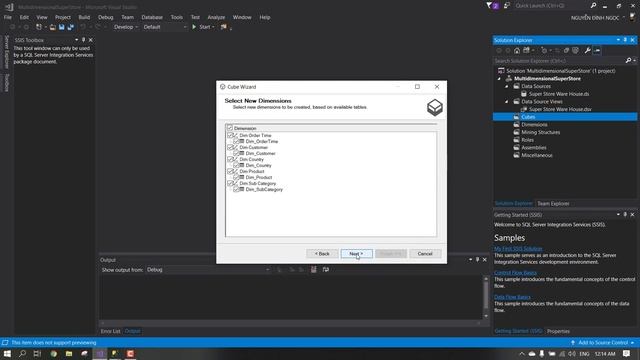640x360 pixels.
Task: Click the green Start play icon
Action: [194, 27]
